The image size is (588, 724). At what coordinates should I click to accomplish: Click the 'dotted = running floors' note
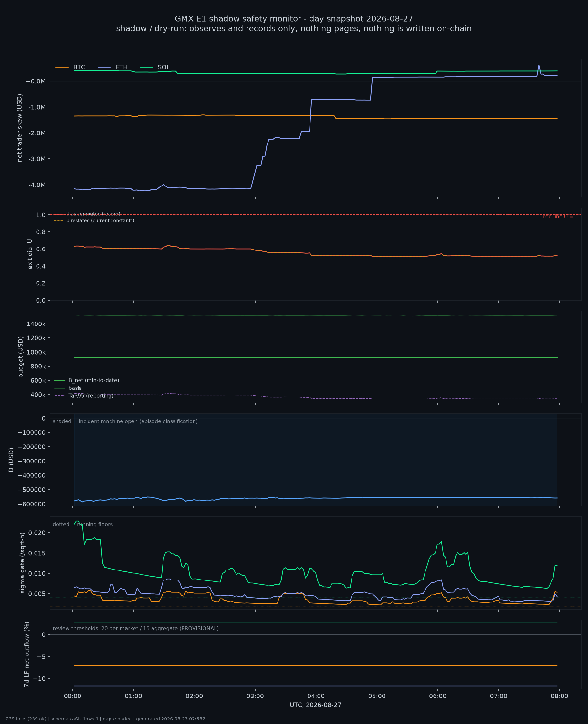point(83,525)
